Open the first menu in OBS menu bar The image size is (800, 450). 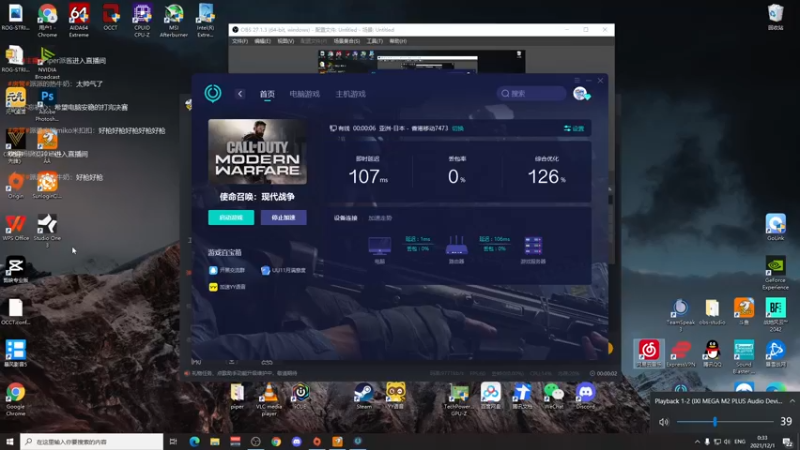[x=239, y=41]
